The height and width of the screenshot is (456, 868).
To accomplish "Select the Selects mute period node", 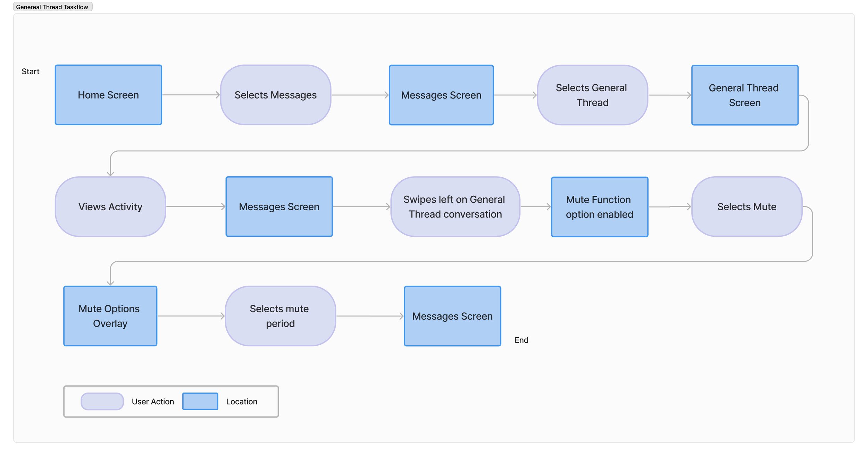I will pos(280,316).
